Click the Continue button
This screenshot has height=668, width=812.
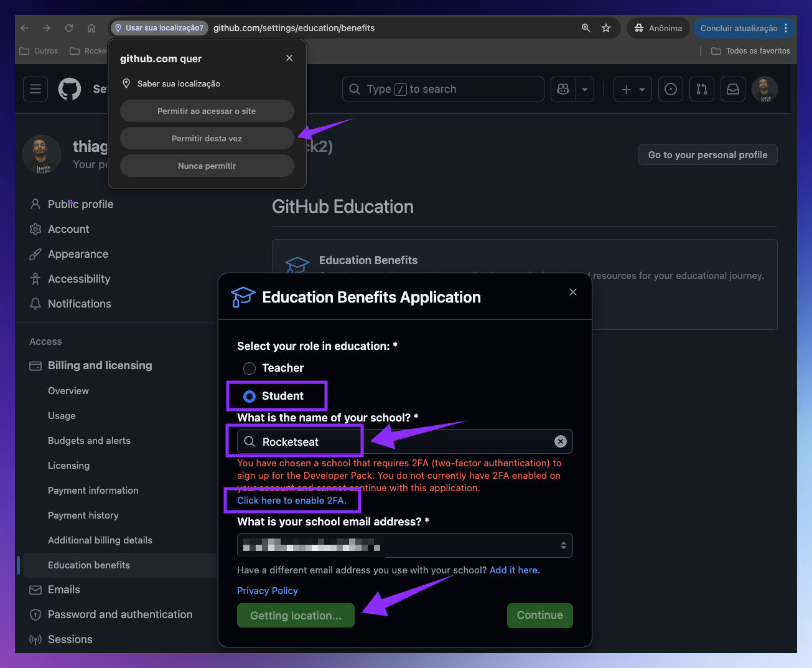pyautogui.click(x=539, y=615)
